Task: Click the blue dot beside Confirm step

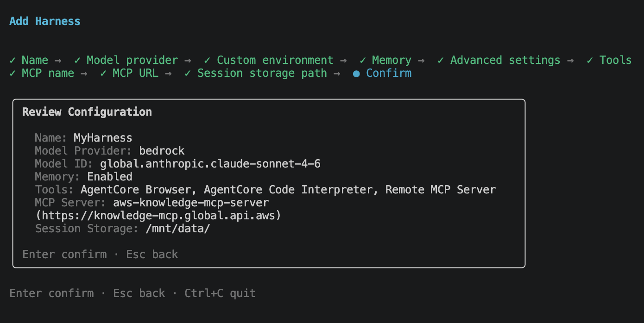Action: (356, 74)
